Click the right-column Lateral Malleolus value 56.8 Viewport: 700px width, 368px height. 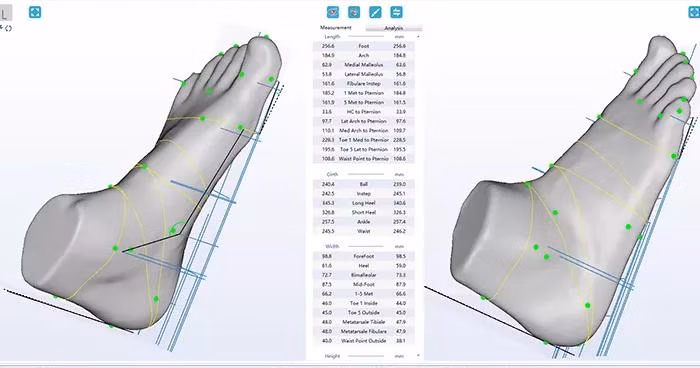(x=400, y=74)
